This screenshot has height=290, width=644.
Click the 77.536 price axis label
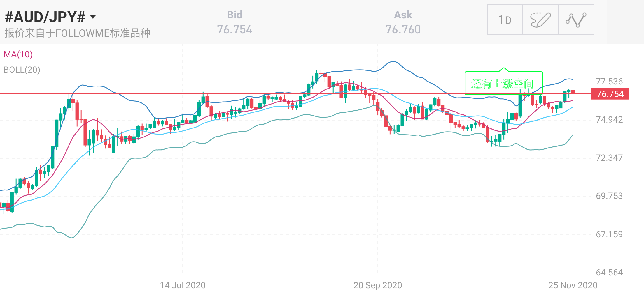click(609, 82)
